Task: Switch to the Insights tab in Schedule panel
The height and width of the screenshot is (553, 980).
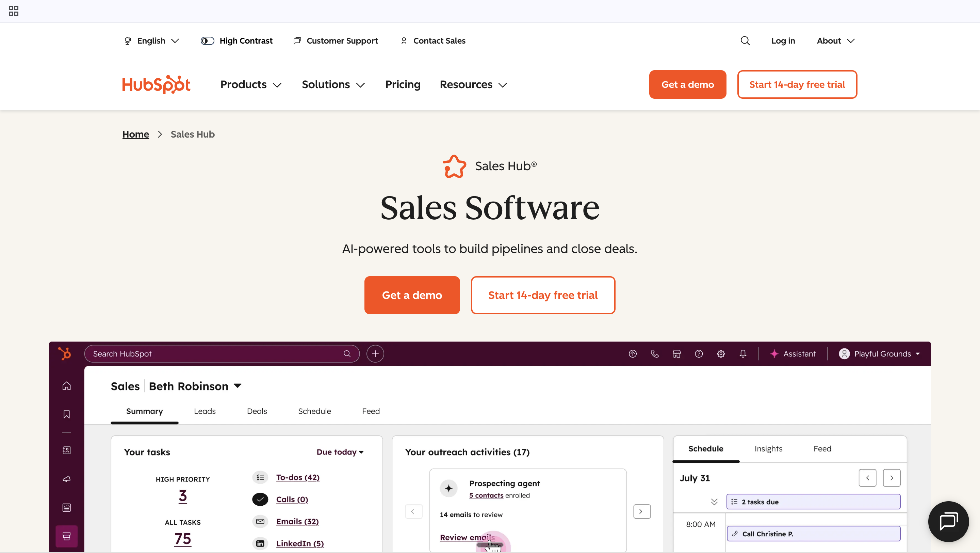Action: (x=768, y=448)
